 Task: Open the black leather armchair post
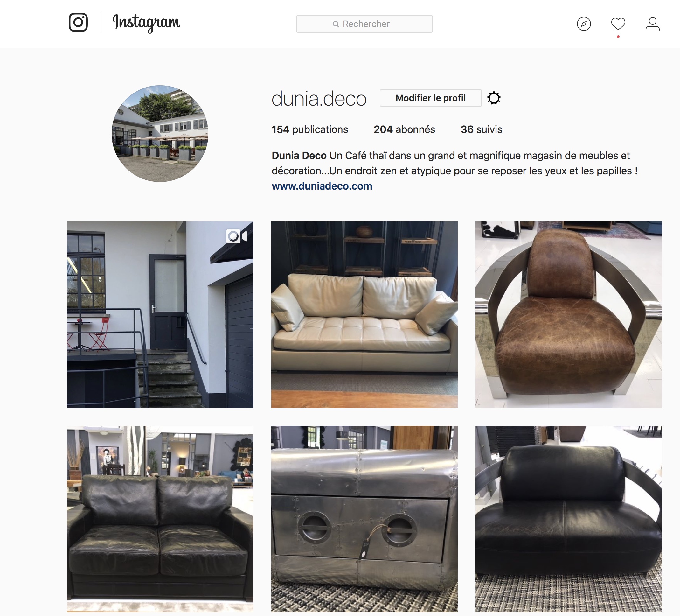pyautogui.click(x=568, y=519)
